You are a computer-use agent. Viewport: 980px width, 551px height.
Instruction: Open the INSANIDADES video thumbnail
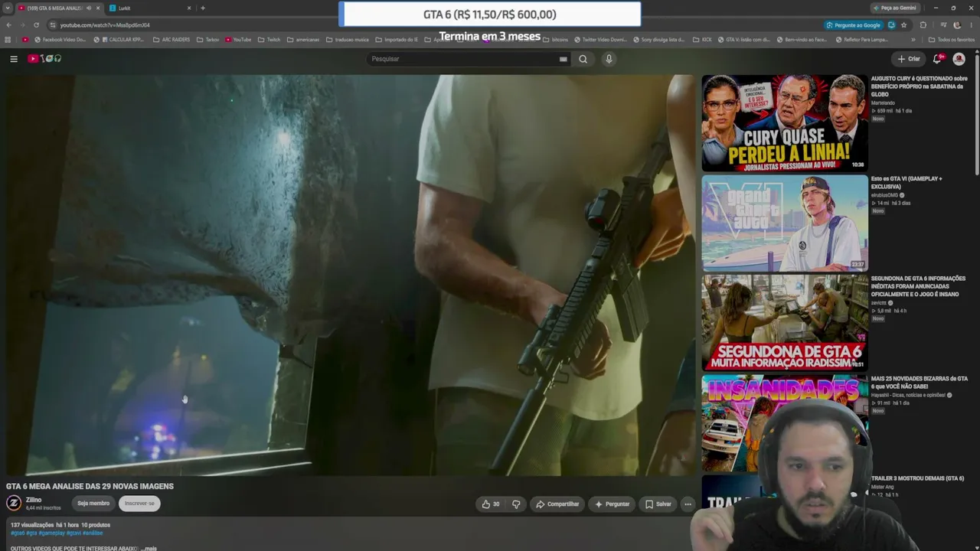pyautogui.click(x=785, y=422)
